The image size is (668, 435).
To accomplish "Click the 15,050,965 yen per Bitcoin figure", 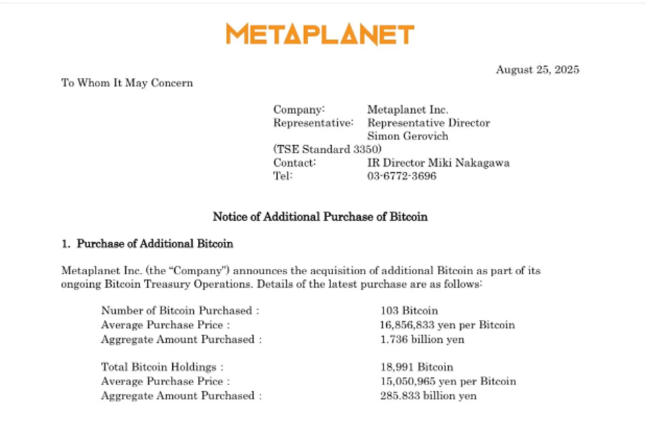I will (x=447, y=381).
